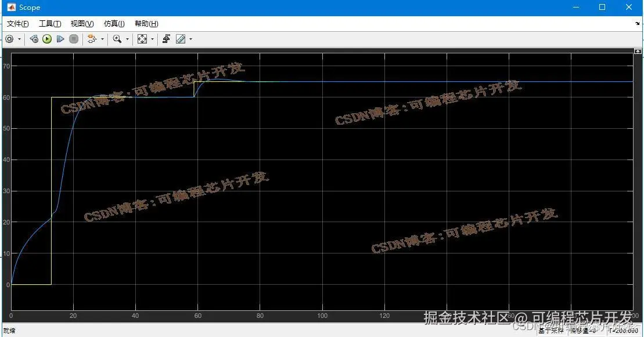This screenshot has width=644, height=337.
Task: Select the Zoom magnifier tool
Action: point(117,39)
